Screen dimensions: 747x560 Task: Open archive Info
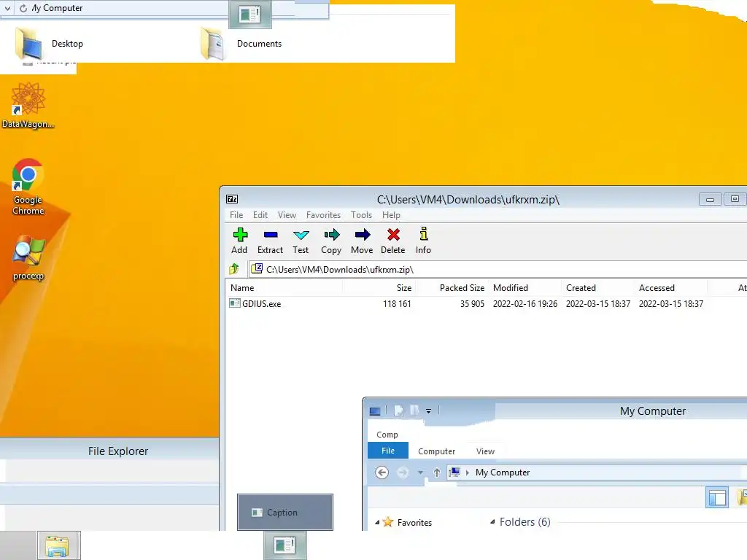[x=423, y=241]
